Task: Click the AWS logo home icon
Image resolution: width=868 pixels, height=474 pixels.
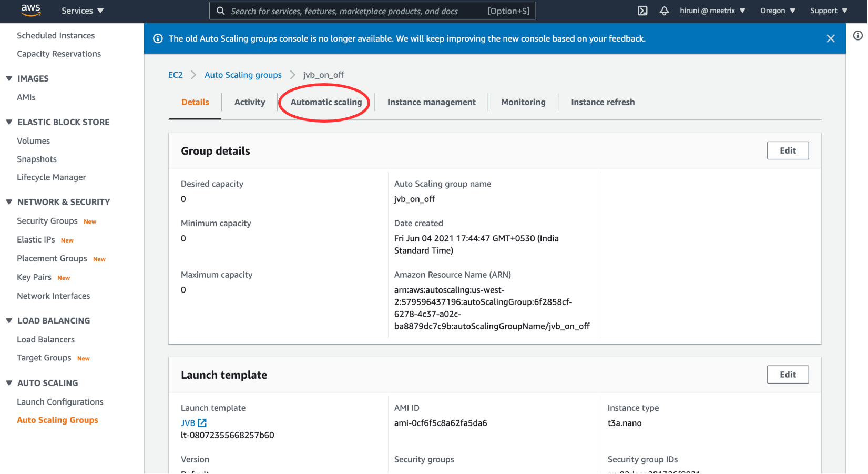Action: tap(30, 11)
